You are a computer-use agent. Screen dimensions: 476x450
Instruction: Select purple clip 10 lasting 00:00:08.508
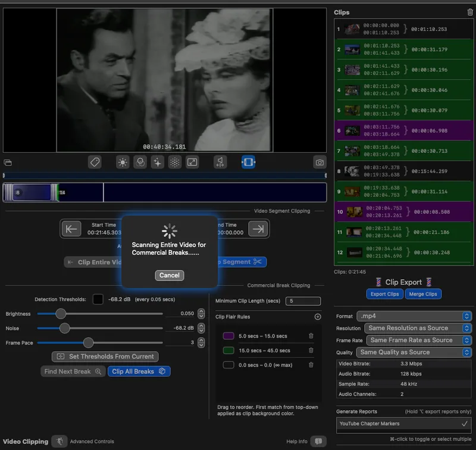click(404, 212)
